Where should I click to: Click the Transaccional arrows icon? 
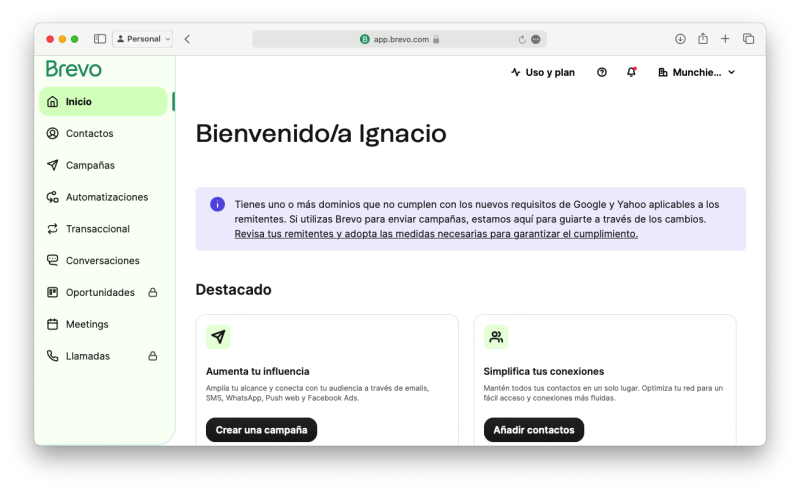53,229
